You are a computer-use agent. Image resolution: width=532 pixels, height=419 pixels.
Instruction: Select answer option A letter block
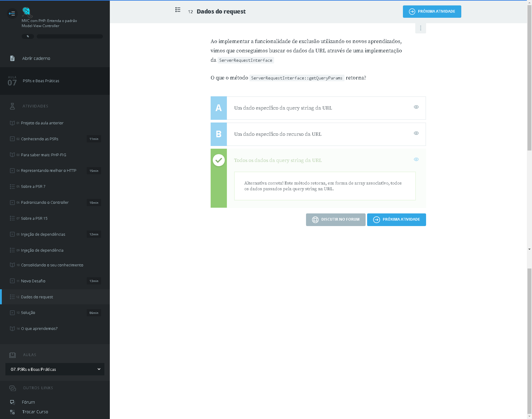pos(219,108)
